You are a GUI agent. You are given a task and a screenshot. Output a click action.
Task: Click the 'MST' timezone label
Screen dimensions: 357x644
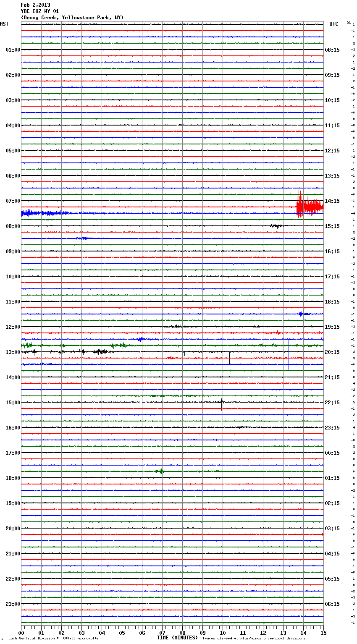(x=4, y=24)
